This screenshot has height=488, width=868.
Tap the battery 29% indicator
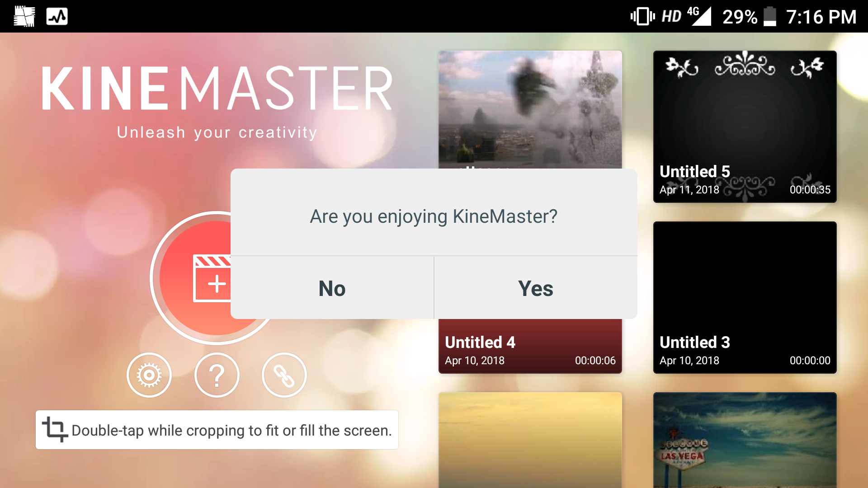coord(749,17)
